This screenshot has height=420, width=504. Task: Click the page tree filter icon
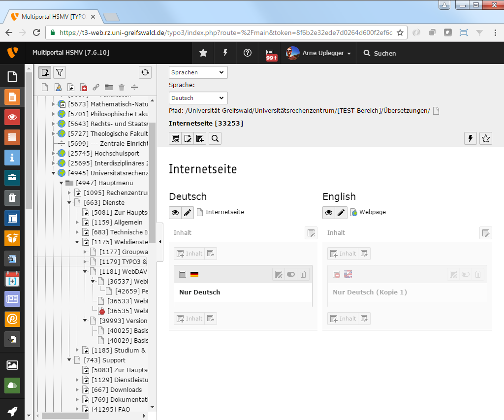60,72
